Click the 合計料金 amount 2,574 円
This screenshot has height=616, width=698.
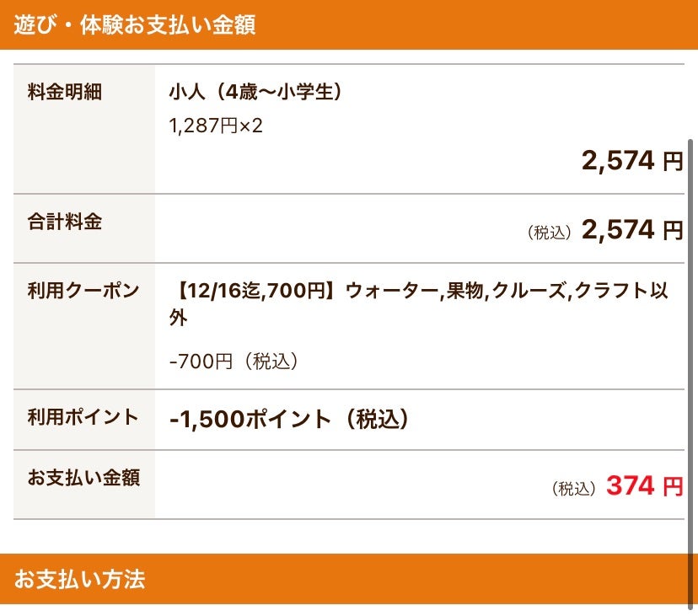coord(632,230)
